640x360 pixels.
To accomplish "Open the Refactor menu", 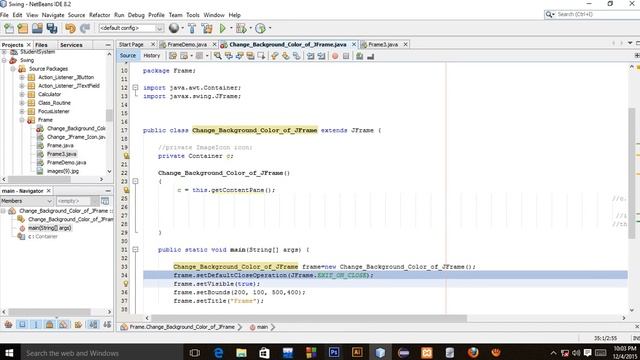I will (x=100, y=15).
